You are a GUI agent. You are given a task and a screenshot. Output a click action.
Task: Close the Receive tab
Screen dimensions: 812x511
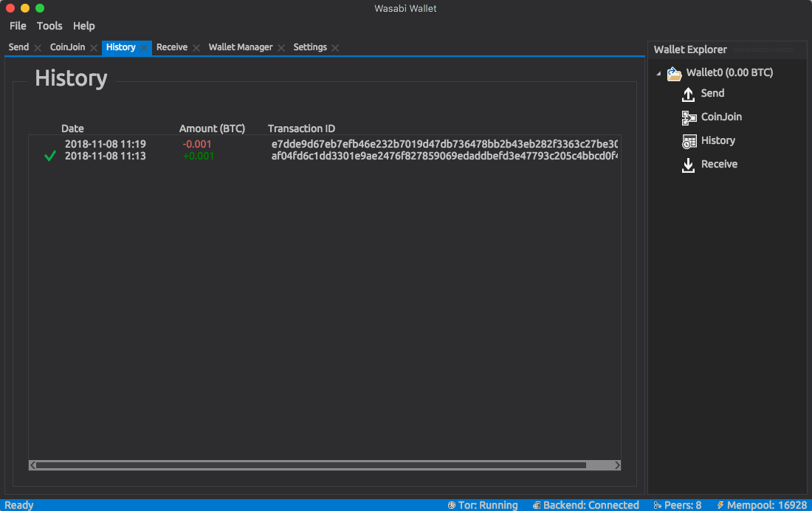(196, 48)
